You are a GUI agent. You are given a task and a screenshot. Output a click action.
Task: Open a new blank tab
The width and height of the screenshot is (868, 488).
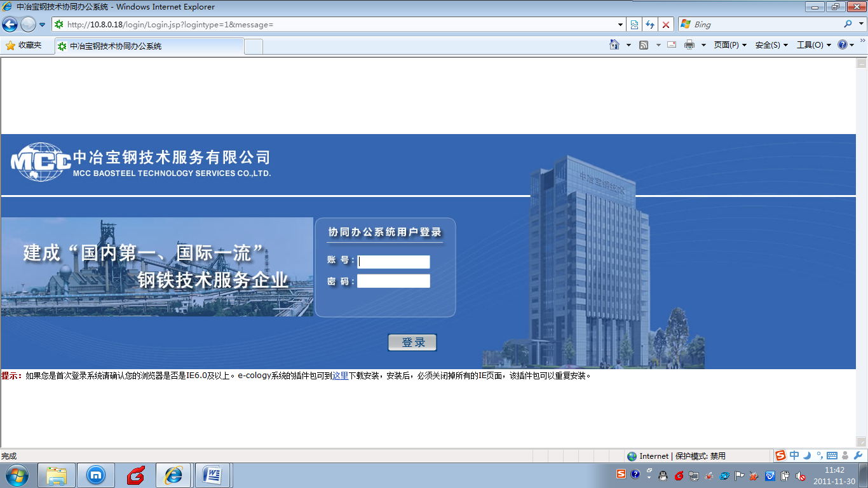pyautogui.click(x=254, y=46)
